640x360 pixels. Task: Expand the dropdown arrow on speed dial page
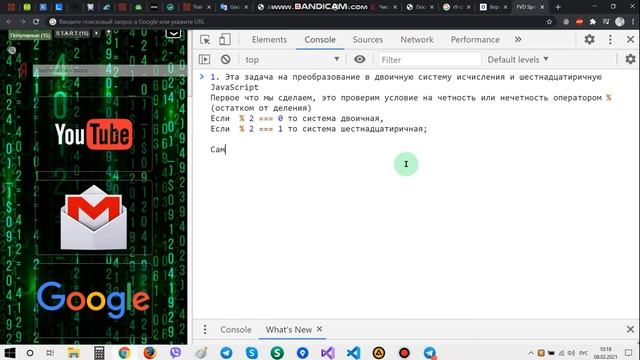coord(173,33)
